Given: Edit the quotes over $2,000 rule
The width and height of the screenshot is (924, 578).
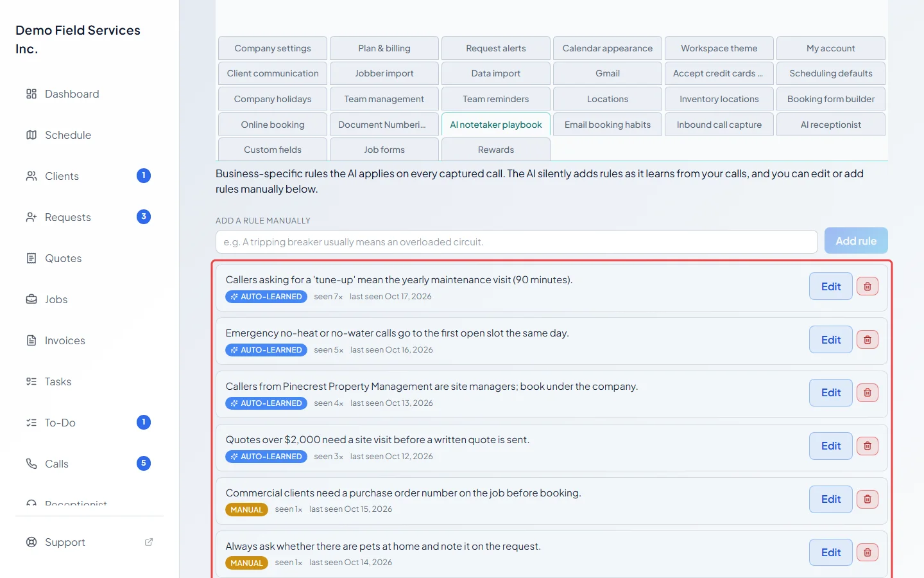Looking at the screenshot, I should [831, 446].
